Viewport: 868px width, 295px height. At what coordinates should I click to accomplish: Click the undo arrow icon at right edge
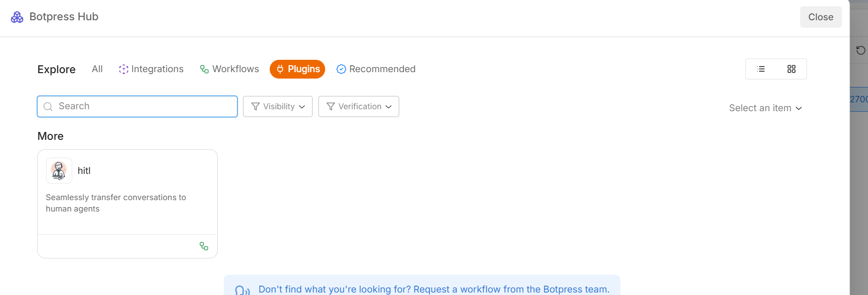click(861, 50)
